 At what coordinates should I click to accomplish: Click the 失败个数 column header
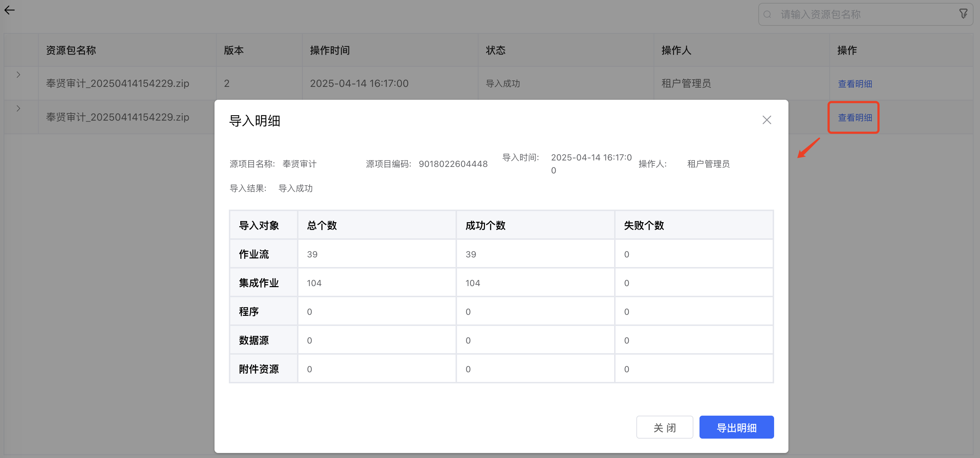644,225
